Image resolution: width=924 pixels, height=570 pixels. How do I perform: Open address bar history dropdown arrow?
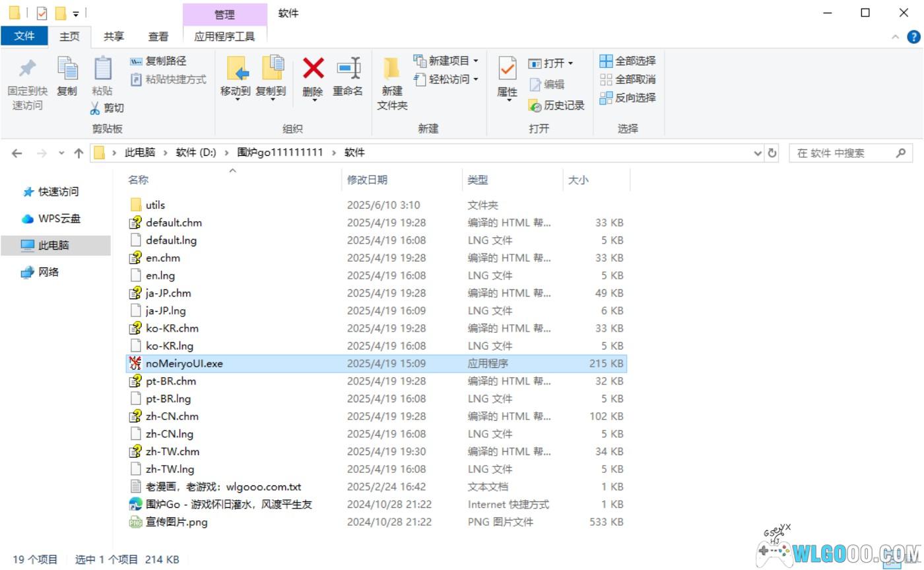click(x=758, y=153)
